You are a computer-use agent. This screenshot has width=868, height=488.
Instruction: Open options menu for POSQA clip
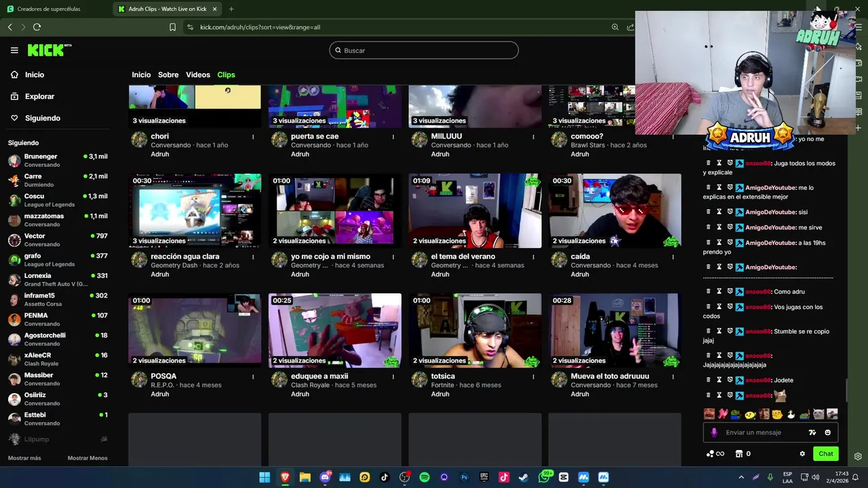(253, 377)
